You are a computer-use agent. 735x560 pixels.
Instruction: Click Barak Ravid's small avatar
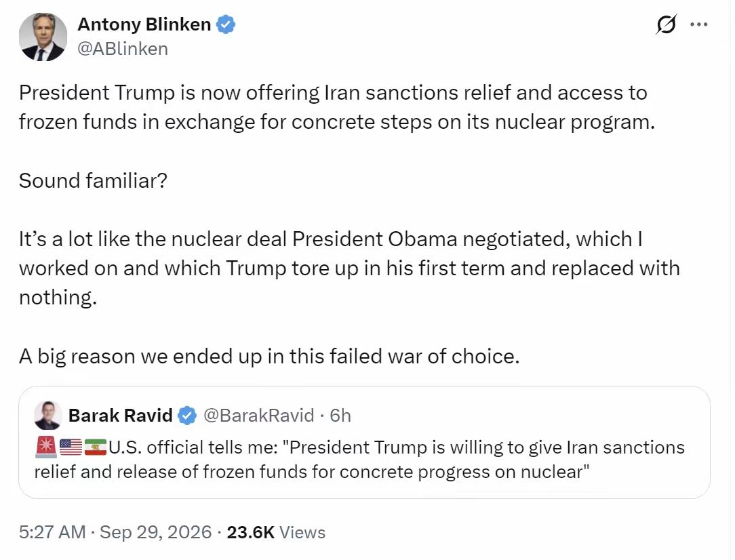48,415
